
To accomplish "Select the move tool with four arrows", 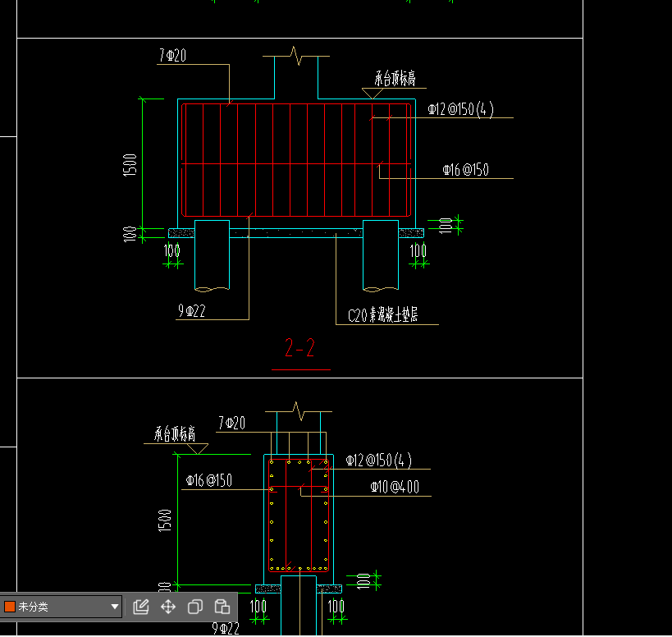I will click(x=168, y=607).
